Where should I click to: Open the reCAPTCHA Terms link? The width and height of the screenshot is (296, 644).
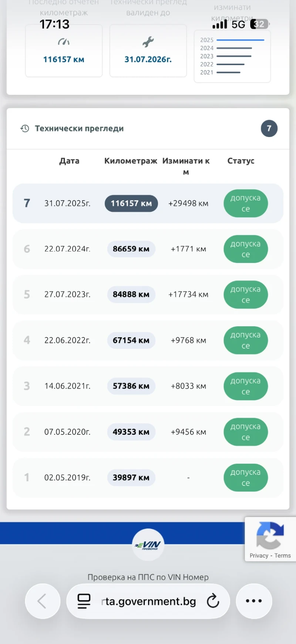coord(283,555)
